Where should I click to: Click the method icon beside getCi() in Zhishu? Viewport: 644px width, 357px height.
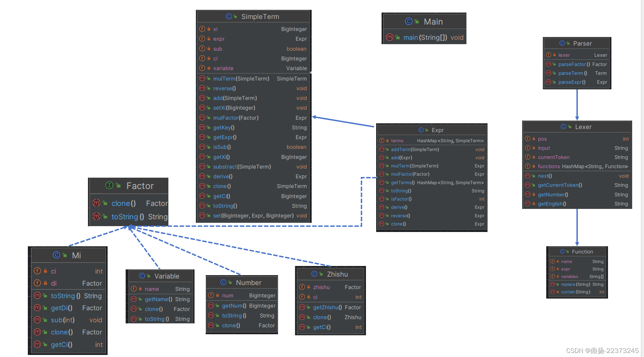[x=302, y=327]
